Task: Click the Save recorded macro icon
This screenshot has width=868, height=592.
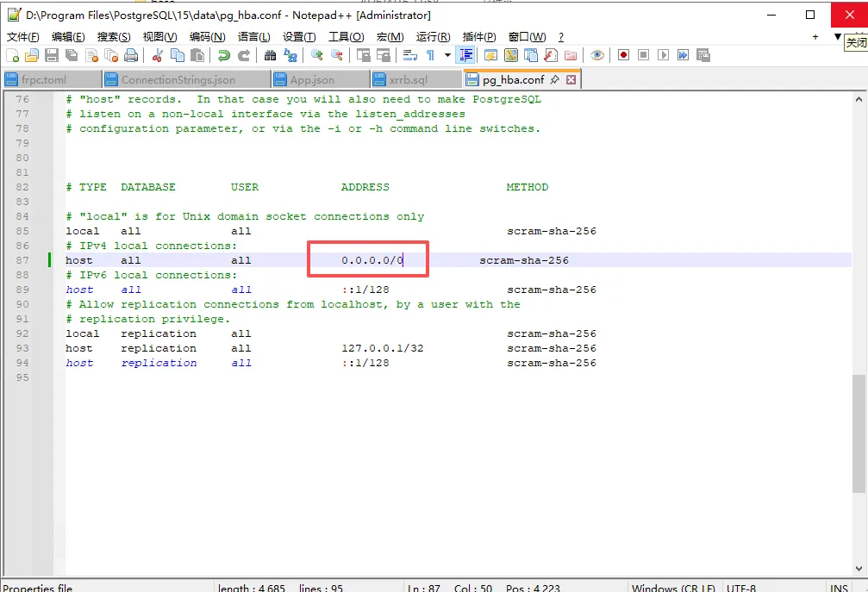Action: tap(703, 55)
